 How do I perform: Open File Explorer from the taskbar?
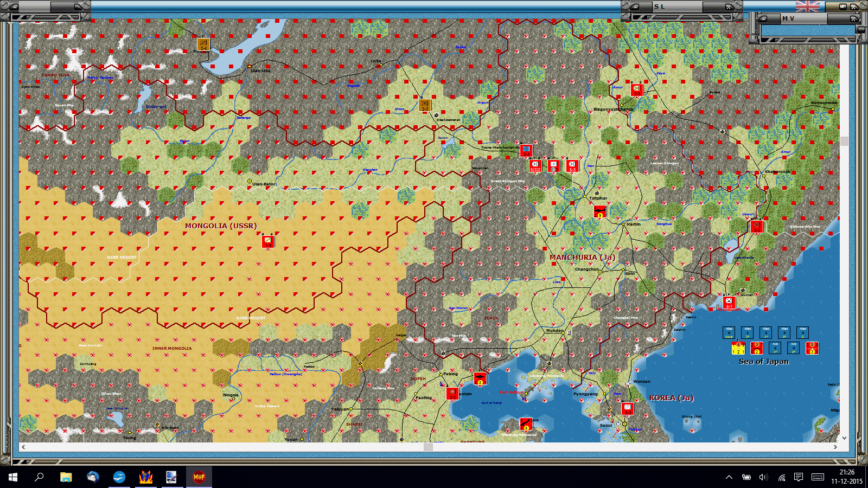66,477
